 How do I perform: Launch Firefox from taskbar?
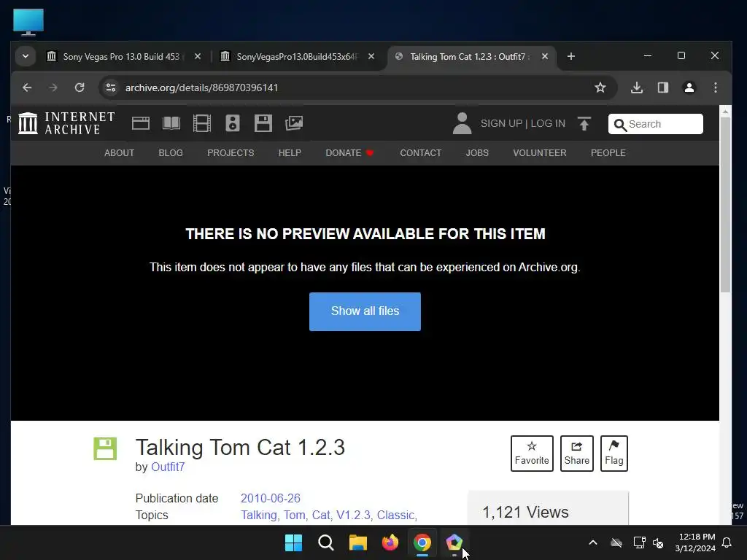click(x=390, y=542)
